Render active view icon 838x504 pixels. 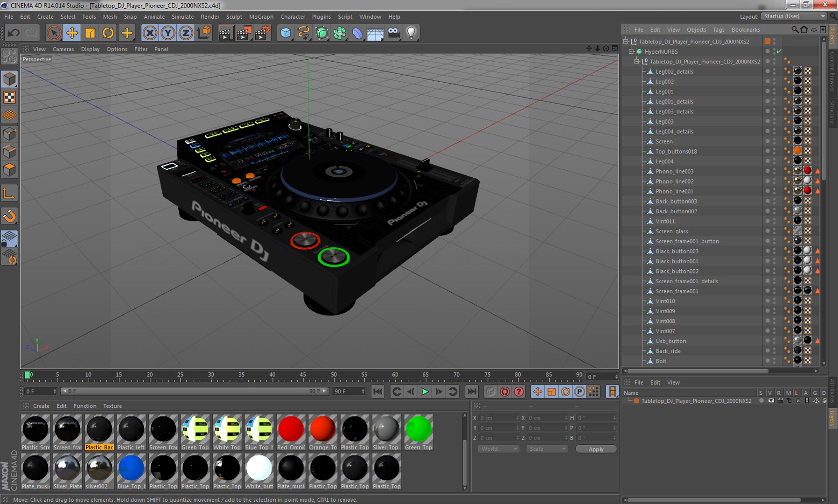coord(225,33)
